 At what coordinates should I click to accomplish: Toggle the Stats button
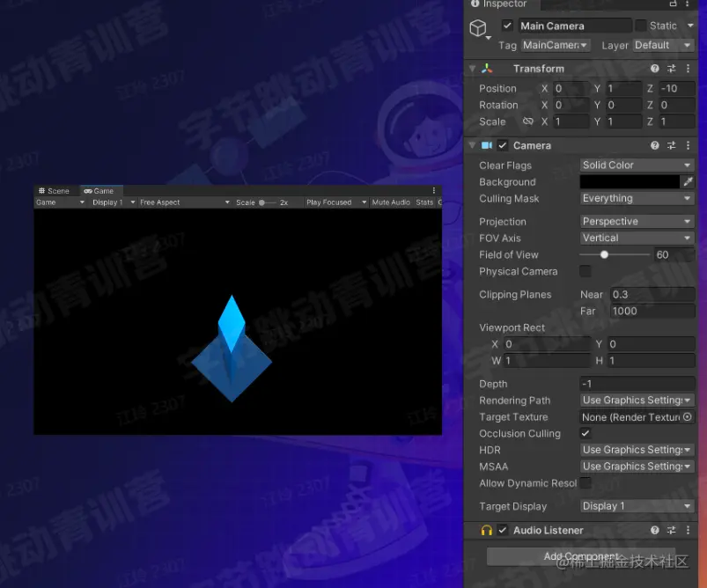coord(424,202)
